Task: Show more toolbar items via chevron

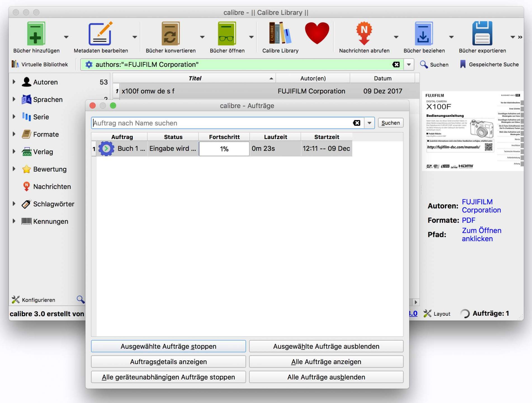Action: pos(520,37)
